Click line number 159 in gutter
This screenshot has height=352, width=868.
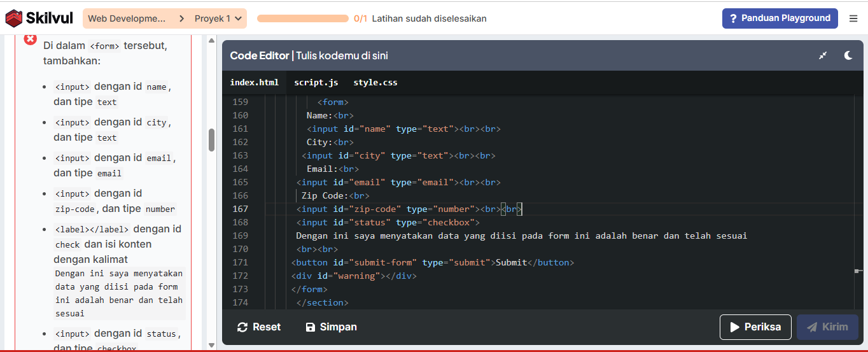tap(241, 102)
